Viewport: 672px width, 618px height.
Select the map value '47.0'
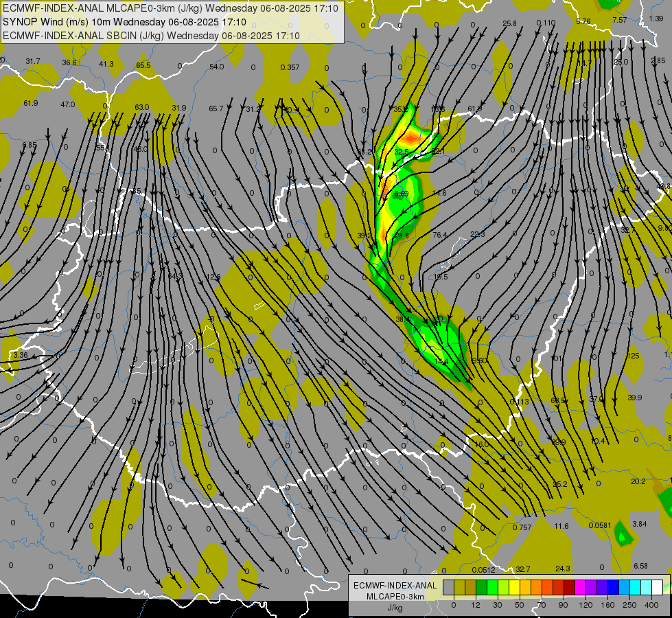68,104
